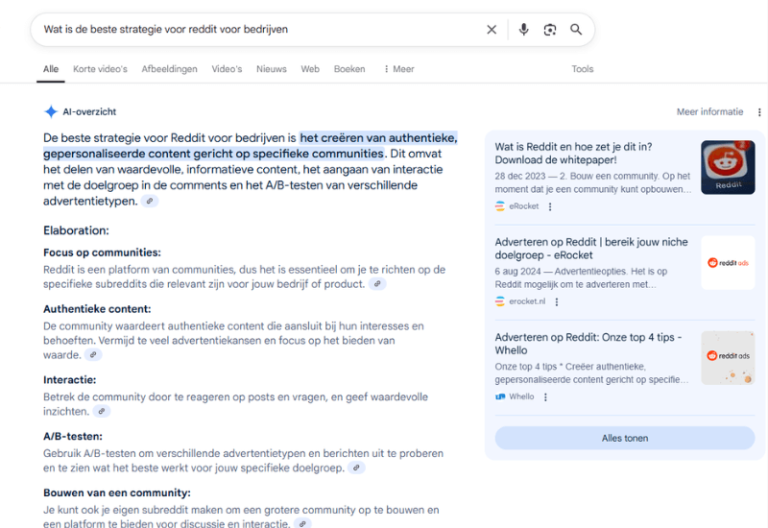Open Google Lens image search icon
The width and height of the screenshot is (768, 528).
pyautogui.click(x=550, y=30)
